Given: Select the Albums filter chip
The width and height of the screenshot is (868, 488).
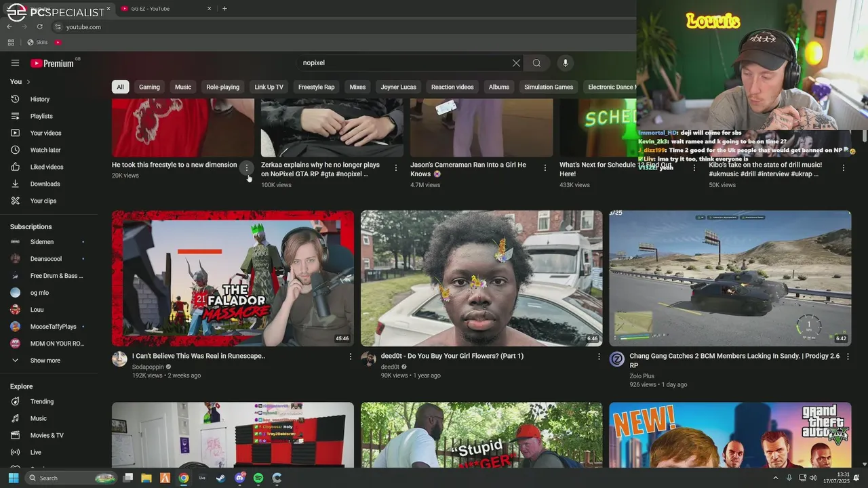Looking at the screenshot, I should tap(499, 87).
